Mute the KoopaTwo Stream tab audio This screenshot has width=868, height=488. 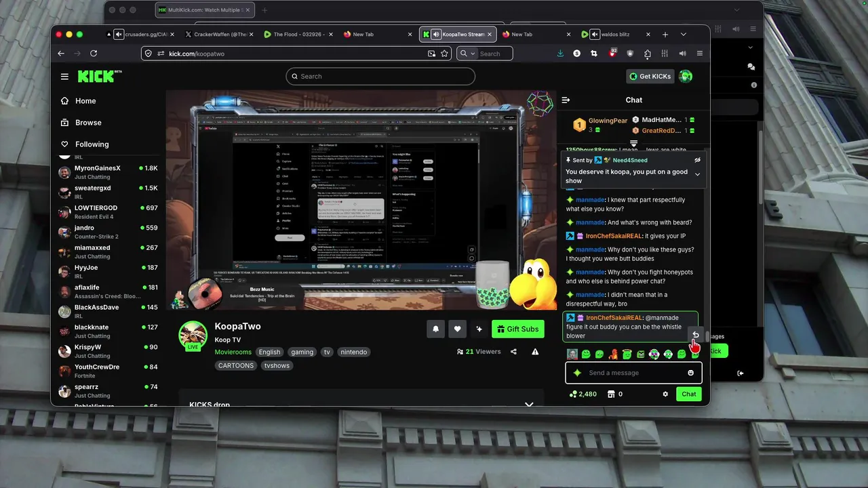436,35
